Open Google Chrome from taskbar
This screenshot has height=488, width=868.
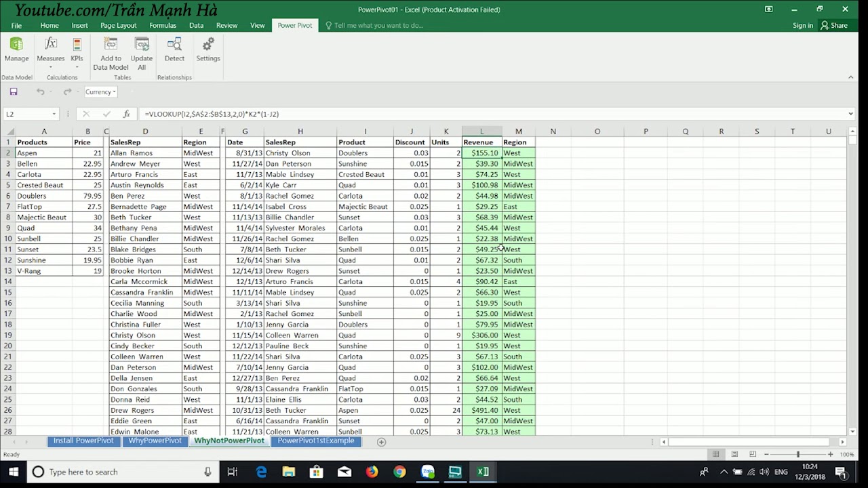(399, 472)
